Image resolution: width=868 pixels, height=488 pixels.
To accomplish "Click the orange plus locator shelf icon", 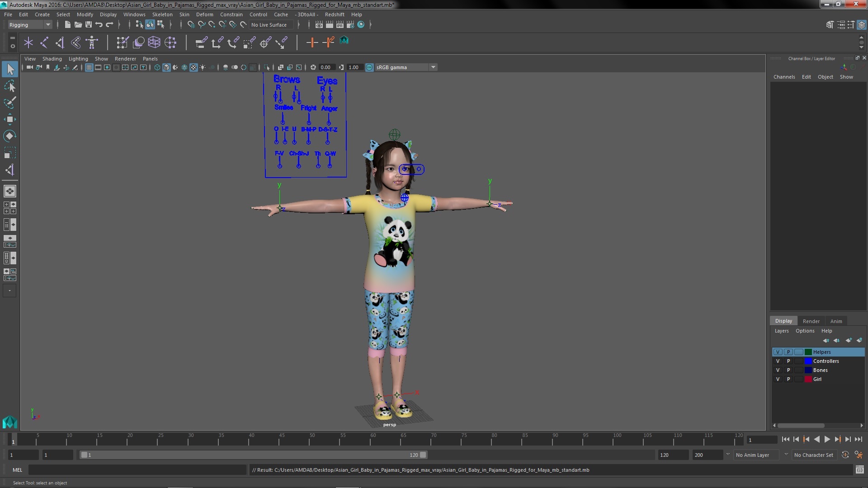I will (x=312, y=42).
